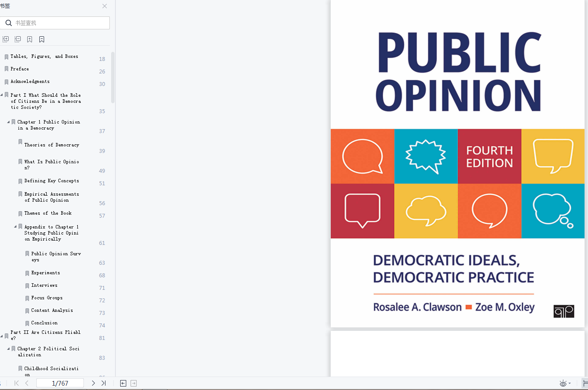The height and width of the screenshot is (390, 588).
Task: Open Appendix to Chapter 1 bookmark
Action: 51,233
